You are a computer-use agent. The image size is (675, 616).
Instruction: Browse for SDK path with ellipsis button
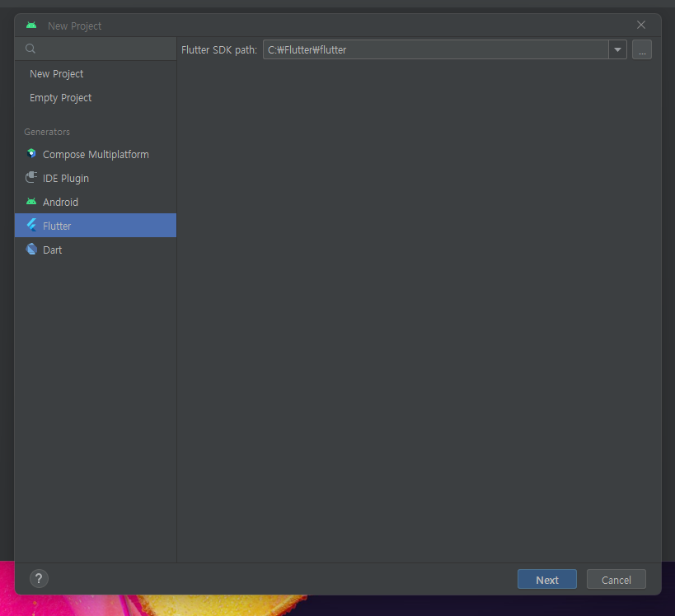coord(642,49)
